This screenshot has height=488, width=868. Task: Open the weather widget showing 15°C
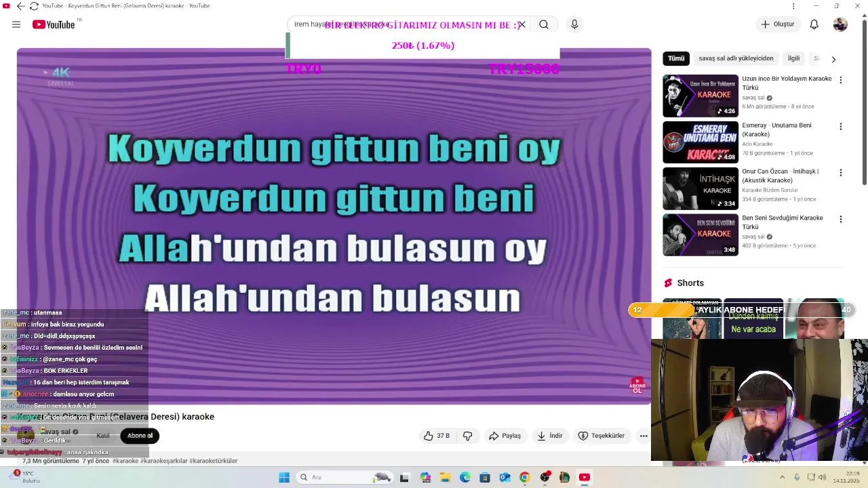[25, 477]
